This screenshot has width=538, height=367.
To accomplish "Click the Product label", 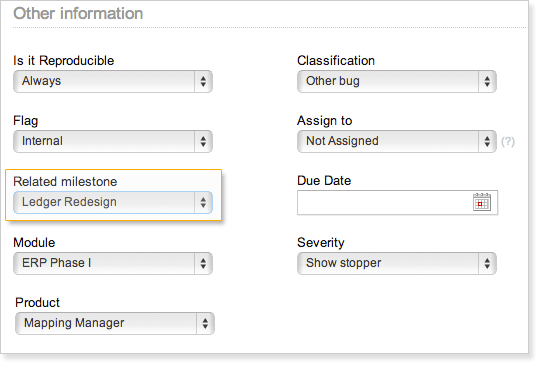I will (x=37, y=303).
